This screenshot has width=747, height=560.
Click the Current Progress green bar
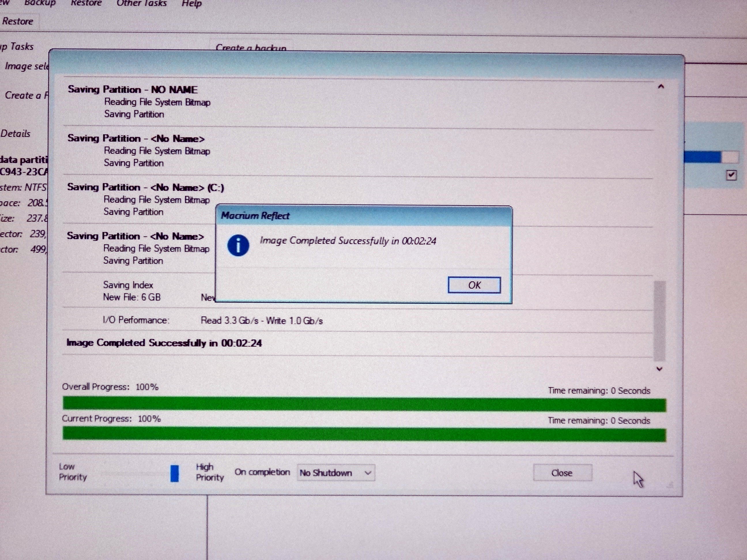coord(364,434)
